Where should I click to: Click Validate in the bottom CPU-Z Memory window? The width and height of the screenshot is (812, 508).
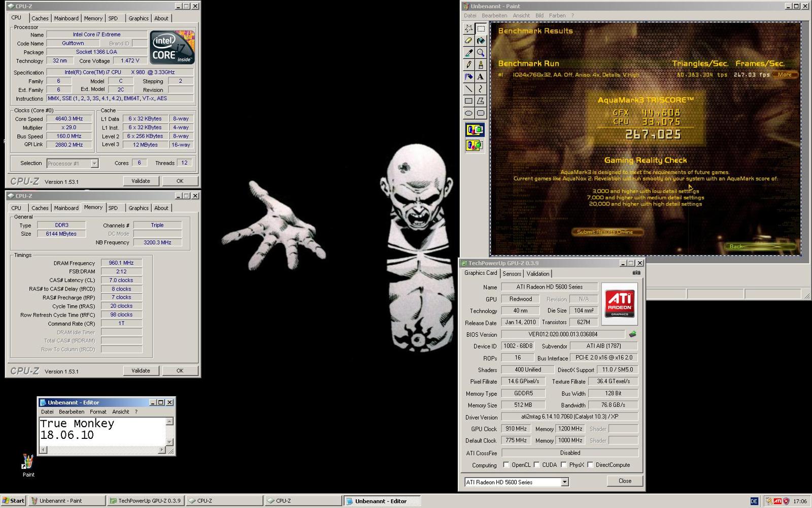pos(141,371)
